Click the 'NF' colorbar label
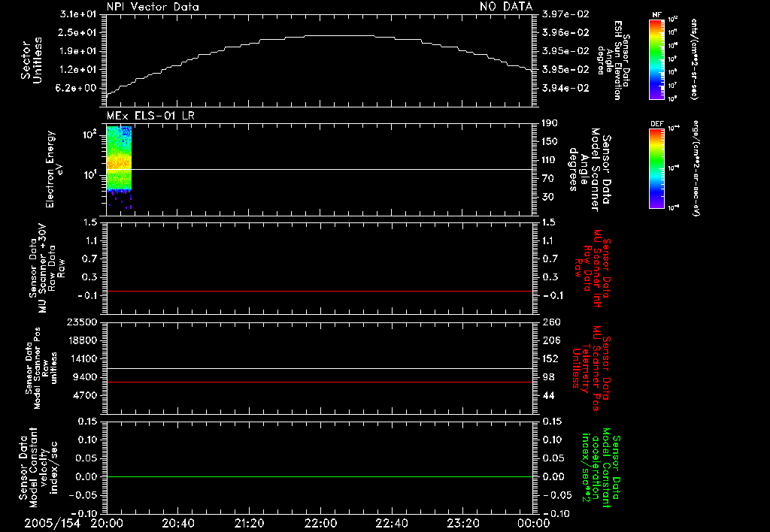The width and height of the screenshot is (770, 532). (x=656, y=15)
